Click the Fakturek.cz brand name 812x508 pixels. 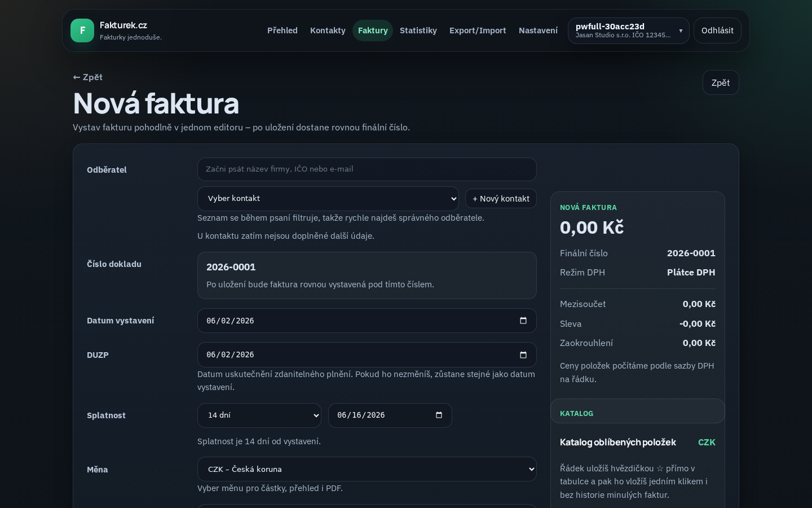click(x=123, y=25)
